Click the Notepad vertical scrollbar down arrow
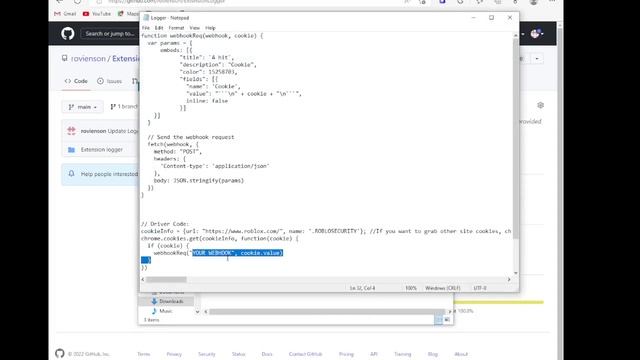 516,273
